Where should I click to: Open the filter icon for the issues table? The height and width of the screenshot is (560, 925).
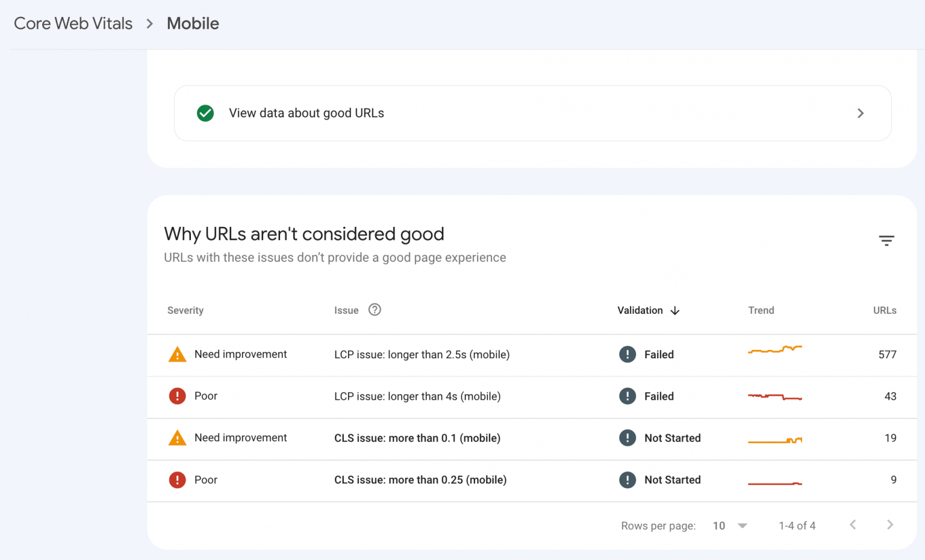[x=886, y=240]
